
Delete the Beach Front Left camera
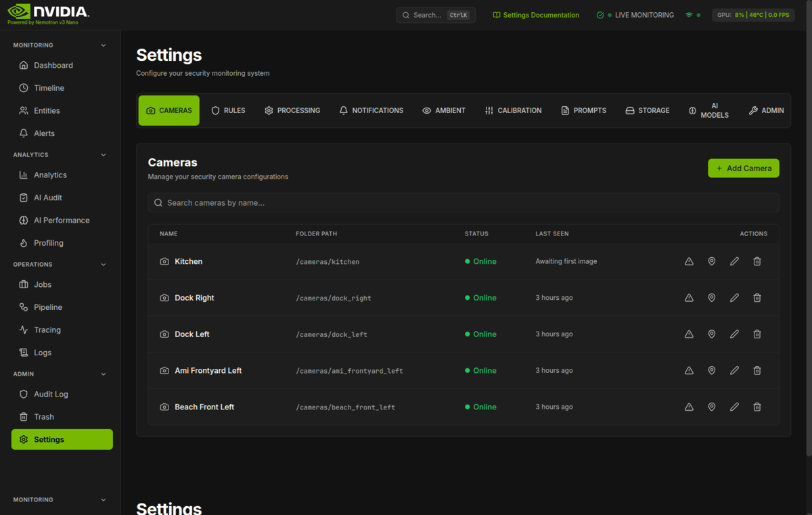(x=757, y=407)
